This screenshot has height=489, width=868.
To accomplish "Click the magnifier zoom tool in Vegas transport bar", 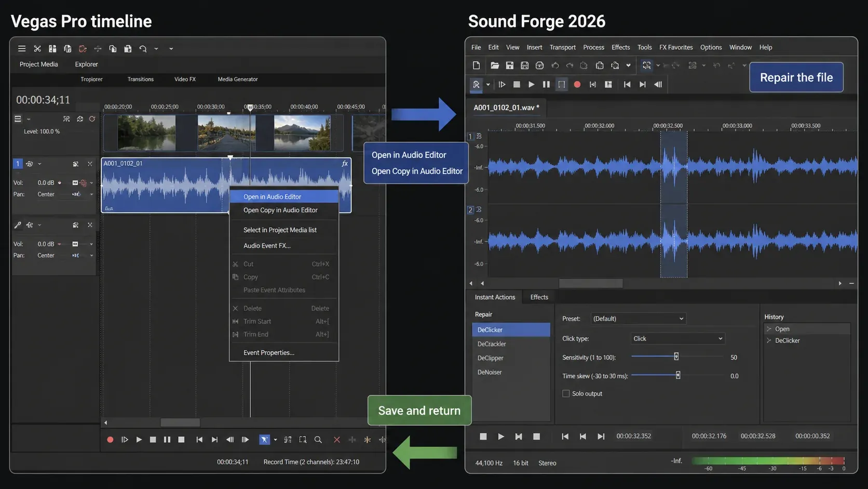I will (x=318, y=440).
